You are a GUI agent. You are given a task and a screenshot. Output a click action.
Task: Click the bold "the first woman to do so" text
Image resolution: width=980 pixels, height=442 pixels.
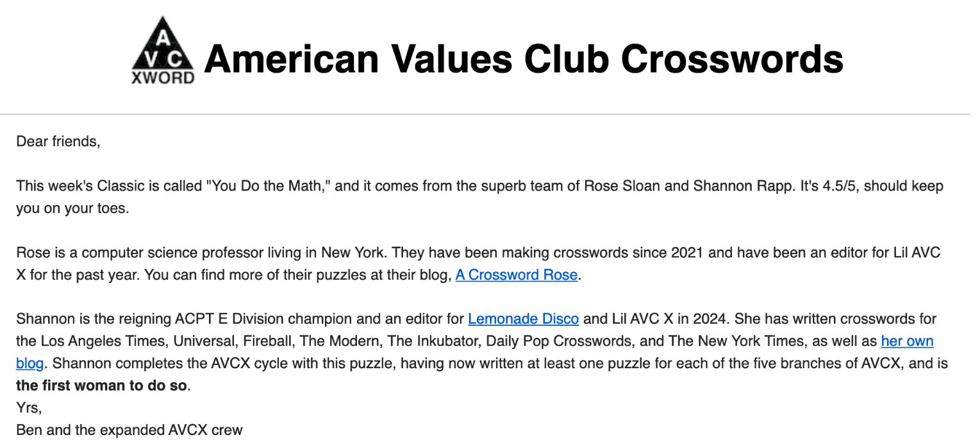tap(101, 386)
